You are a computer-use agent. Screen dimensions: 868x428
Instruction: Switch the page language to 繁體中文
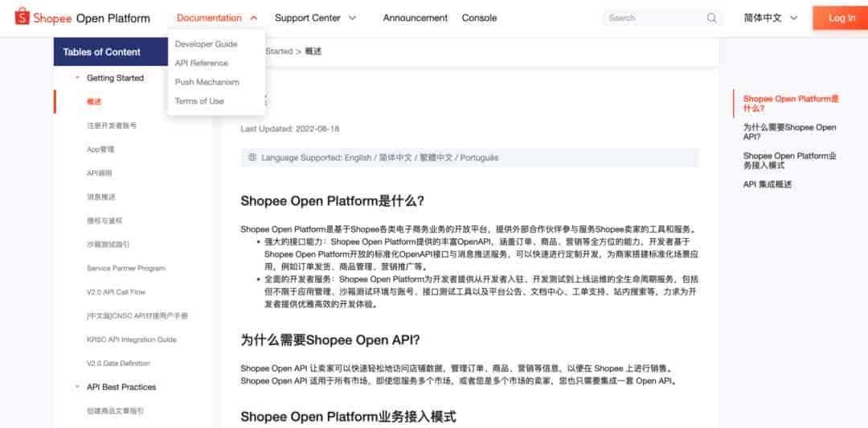click(x=436, y=158)
